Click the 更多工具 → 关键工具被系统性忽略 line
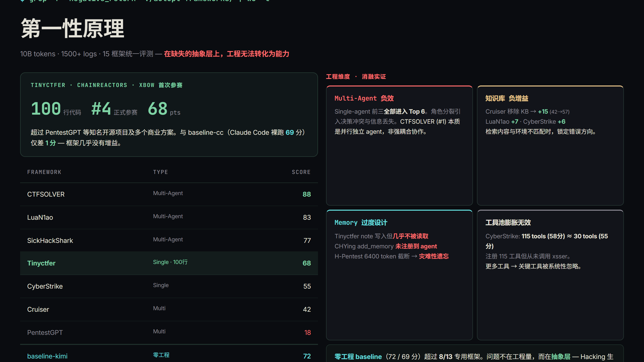644x362 pixels. pyautogui.click(x=533, y=266)
